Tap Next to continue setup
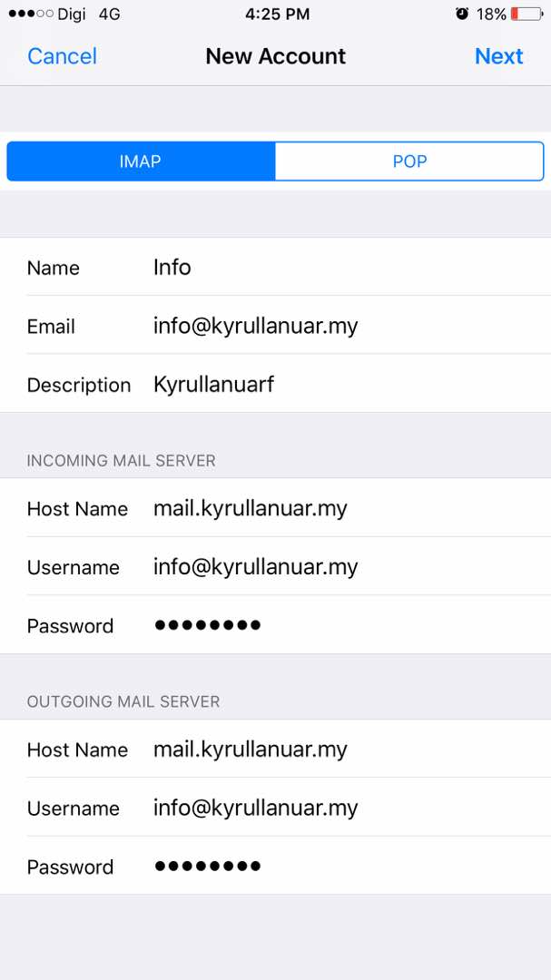This screenshot has height=980, width=551. tap(498, 56)
